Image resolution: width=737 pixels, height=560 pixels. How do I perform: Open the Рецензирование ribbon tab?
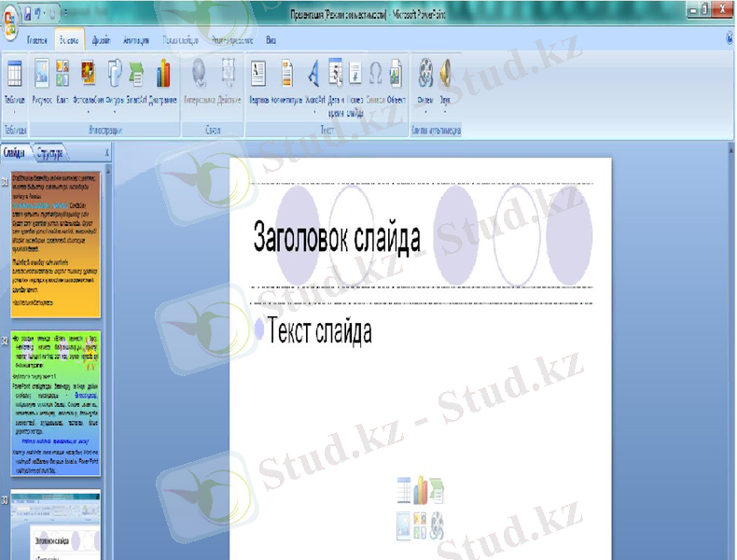(232, 40)
